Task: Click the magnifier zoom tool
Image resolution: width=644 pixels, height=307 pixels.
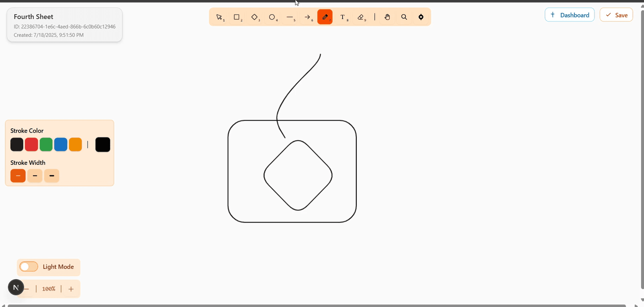Action: click(404, 17)
